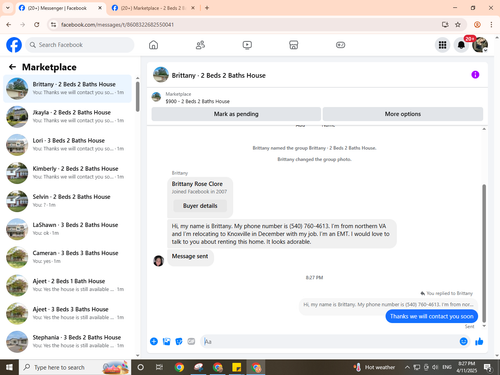
Task: Click the Search Facebook field
Action: pyautogui.click(x=80, y=45)
